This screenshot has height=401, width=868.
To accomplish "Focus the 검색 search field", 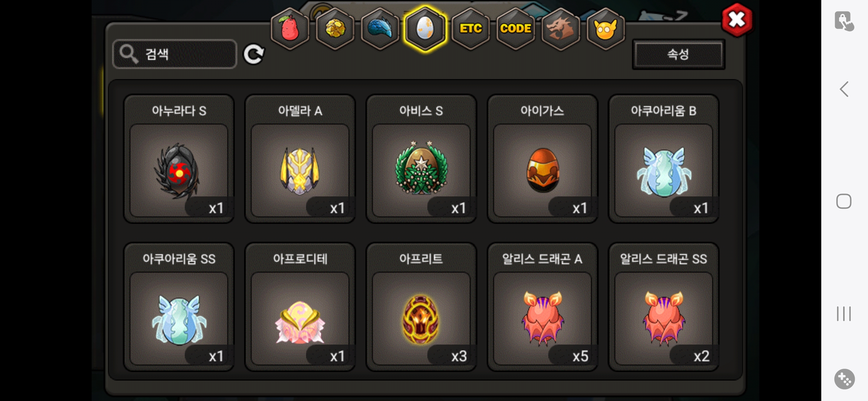I will 174,54.
